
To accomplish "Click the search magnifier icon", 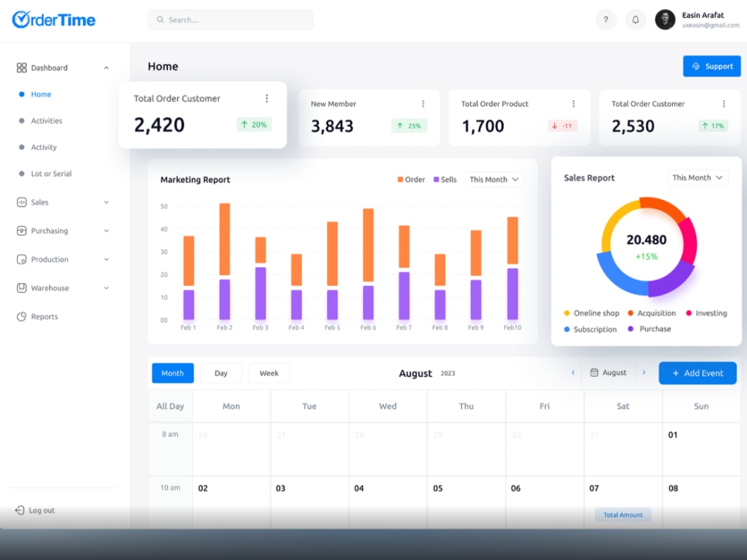I will [x=161, y=19].
